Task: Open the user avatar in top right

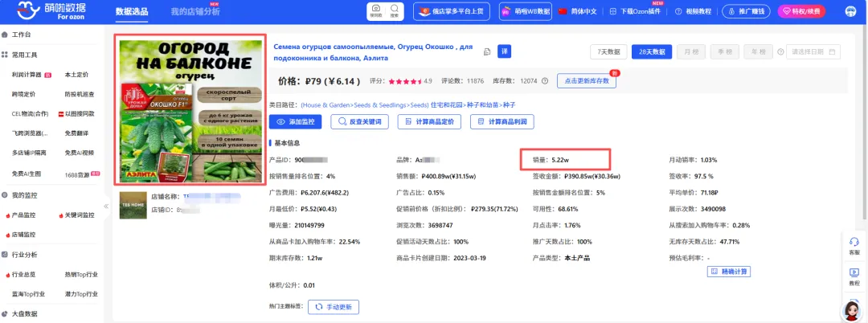Action: coord(851,11)
